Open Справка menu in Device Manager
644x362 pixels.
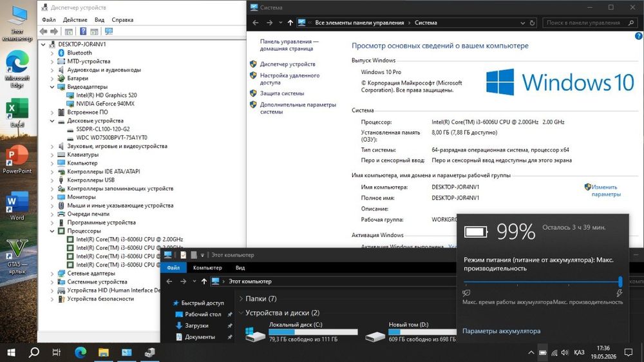coord(122,20)
